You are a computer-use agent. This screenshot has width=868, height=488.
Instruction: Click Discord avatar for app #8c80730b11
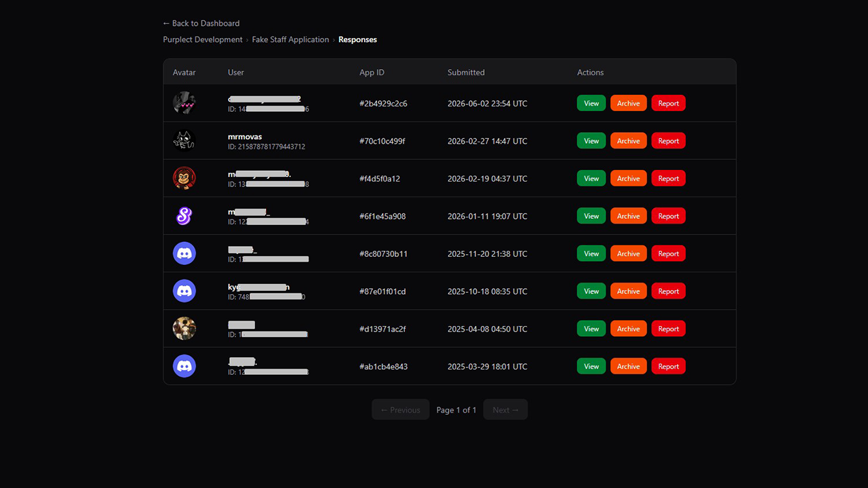click(x=184, y=253)
